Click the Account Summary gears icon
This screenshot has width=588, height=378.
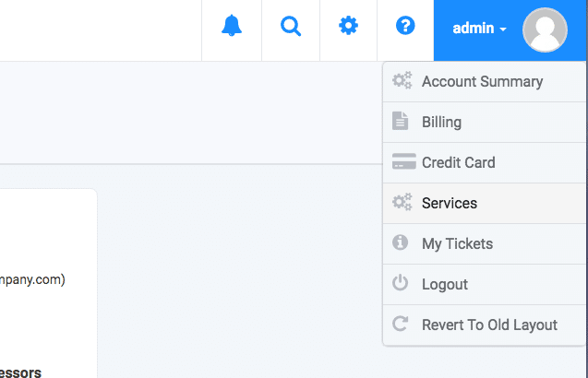tap(402, 81)
